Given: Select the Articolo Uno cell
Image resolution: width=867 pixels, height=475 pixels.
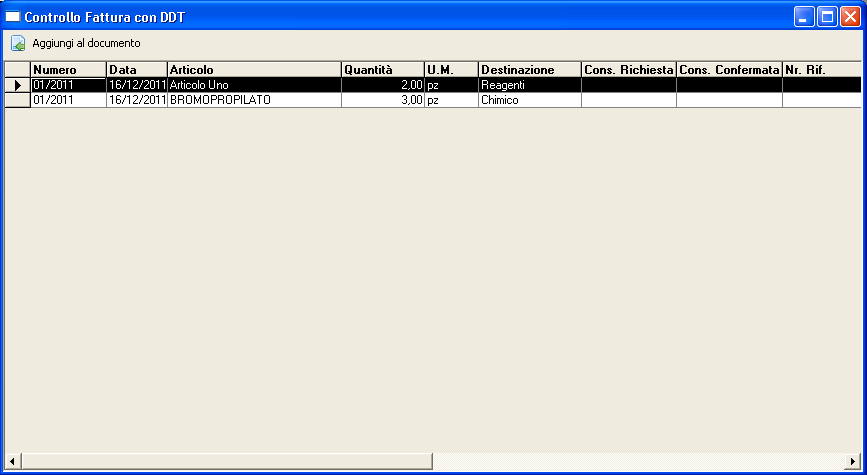Looking at the screenshot, I should pos(253,85).
